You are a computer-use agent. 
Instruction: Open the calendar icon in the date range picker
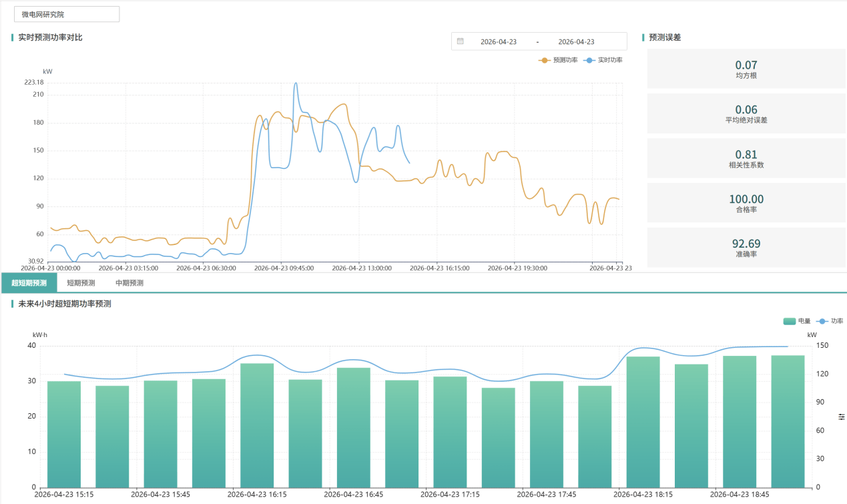click(x=461, y=41)
